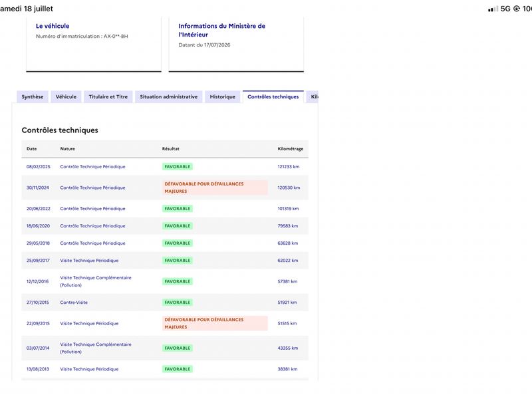Select the Titulaire et Titre tab
Viewport: 532px width, 399px height.
pos(108,96)
